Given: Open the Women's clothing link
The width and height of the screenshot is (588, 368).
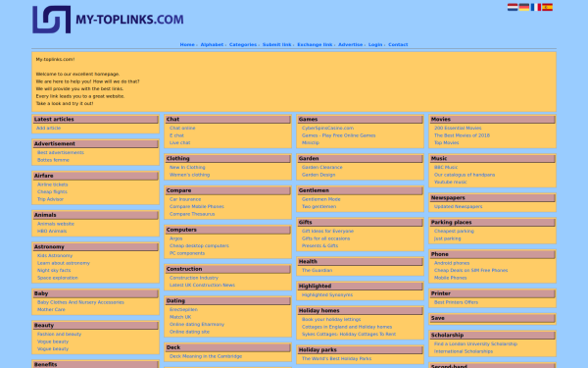Looking at the screenshot, I should click(x=189, y=175).
